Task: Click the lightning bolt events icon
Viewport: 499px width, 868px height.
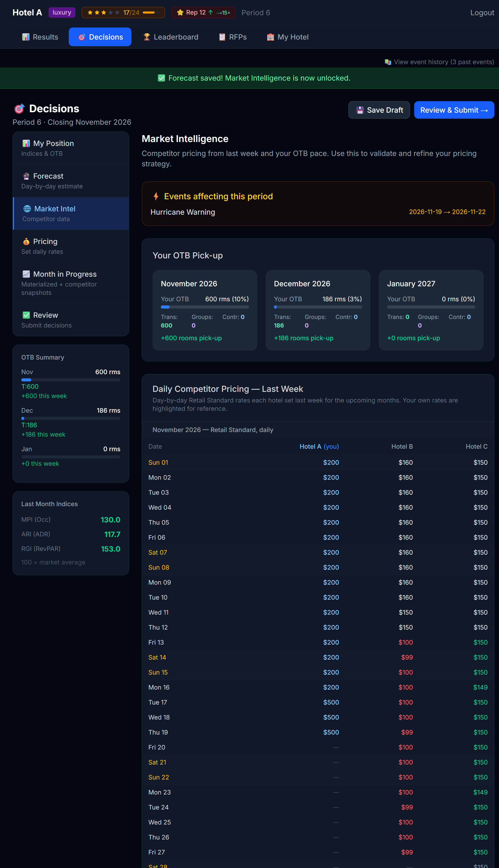Action: [x=156, y=196]
